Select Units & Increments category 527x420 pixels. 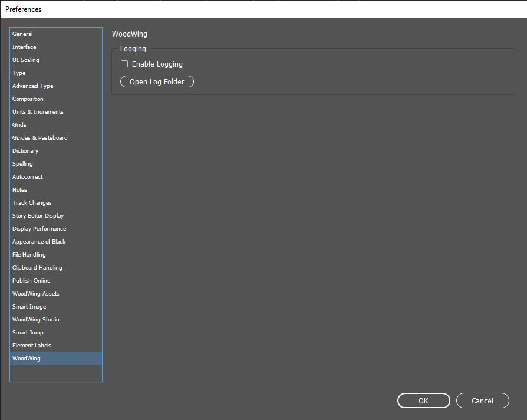(x=38, y=112)
